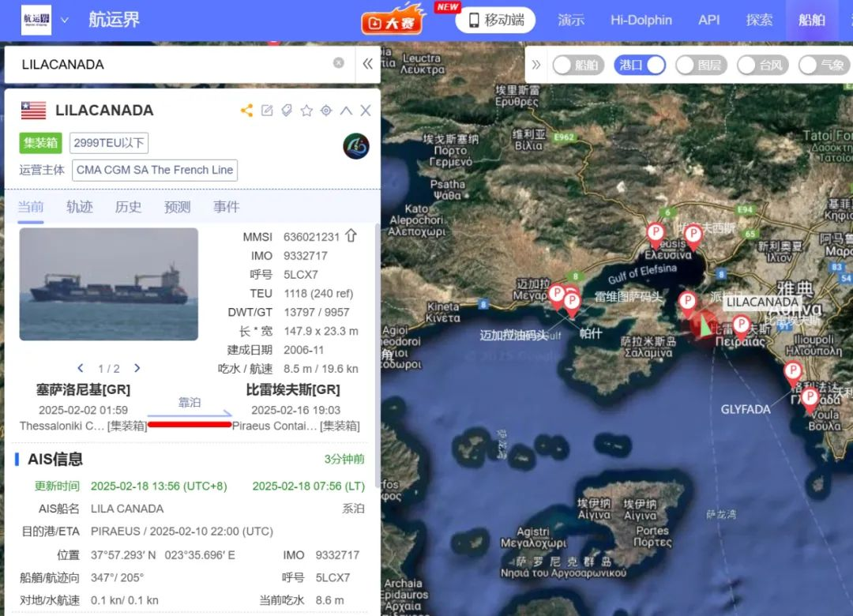Click the CMA CGM SA operator tag
The width and height of the screenshot is (853, 616).
(x=155, y=170)
